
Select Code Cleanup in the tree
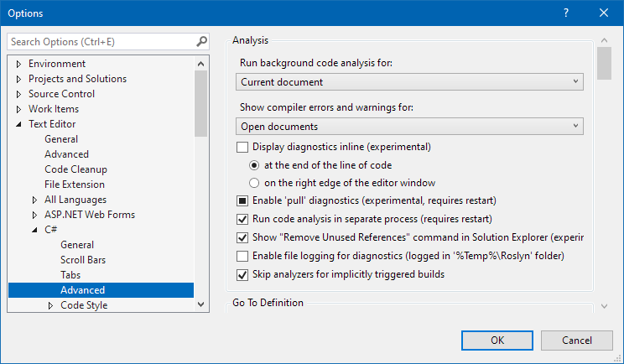tap(75, 169)
